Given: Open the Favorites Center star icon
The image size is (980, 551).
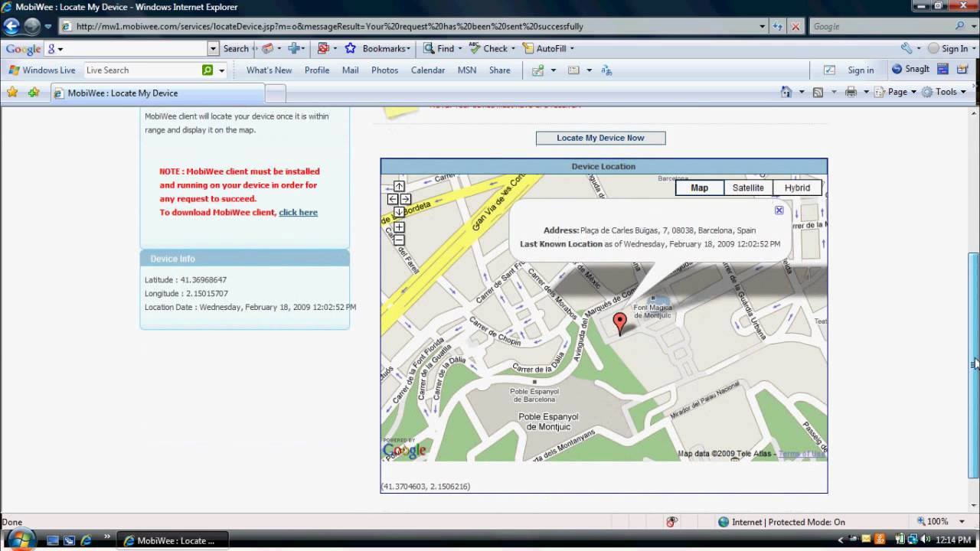Looking at the screenshot, I should pos(12,93).
